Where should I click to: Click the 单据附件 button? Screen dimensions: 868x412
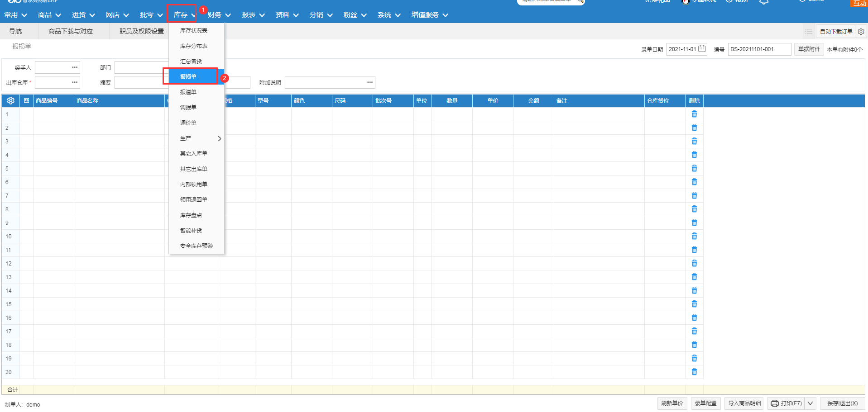point(809,49)
